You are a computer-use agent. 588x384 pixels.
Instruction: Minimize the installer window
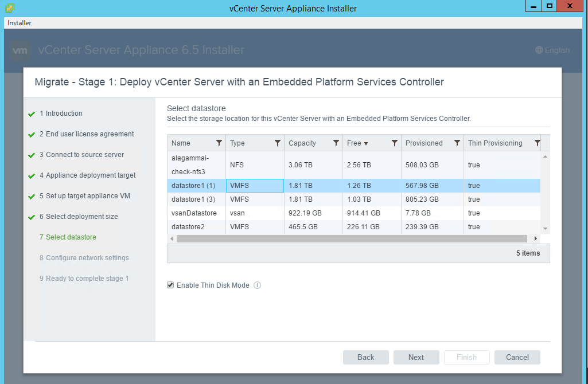coord(534,6)
